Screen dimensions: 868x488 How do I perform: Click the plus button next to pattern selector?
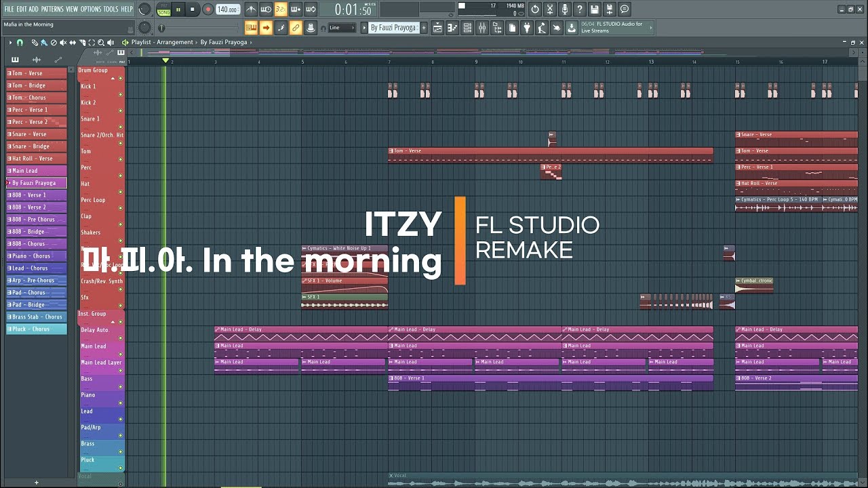(424, 28)
